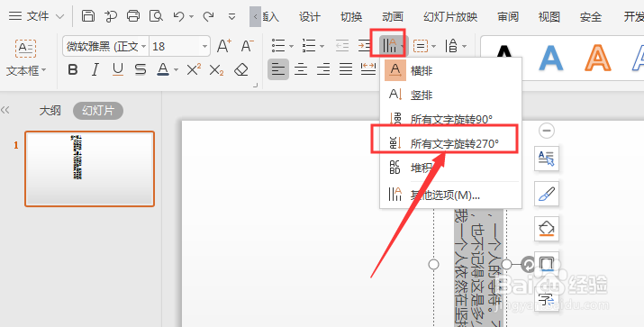Click the print icon

133,16
